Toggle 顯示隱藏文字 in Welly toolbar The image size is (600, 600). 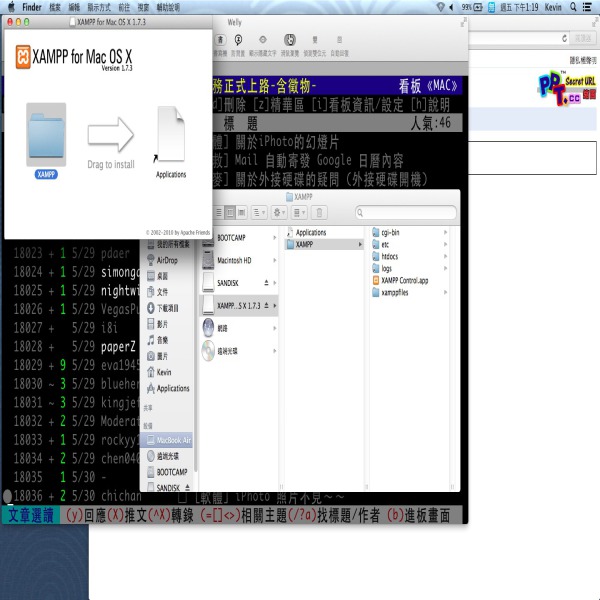(x=262, y=46)
